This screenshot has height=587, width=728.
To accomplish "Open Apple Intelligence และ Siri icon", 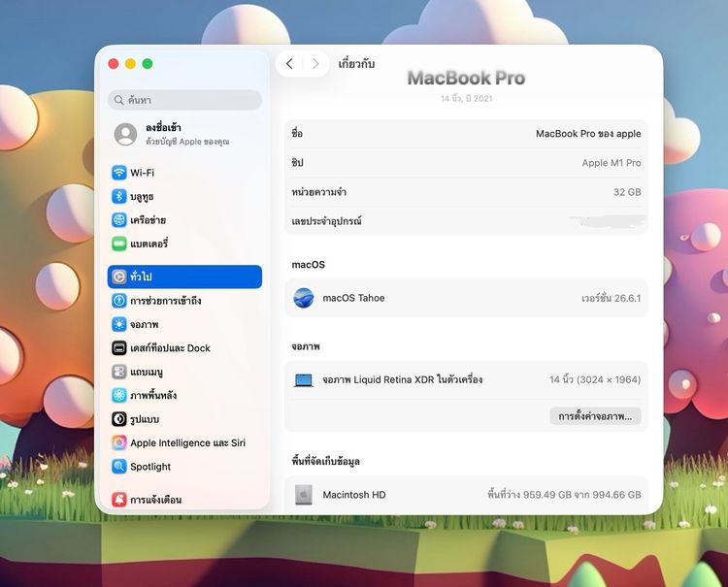I will click(118, 442).
